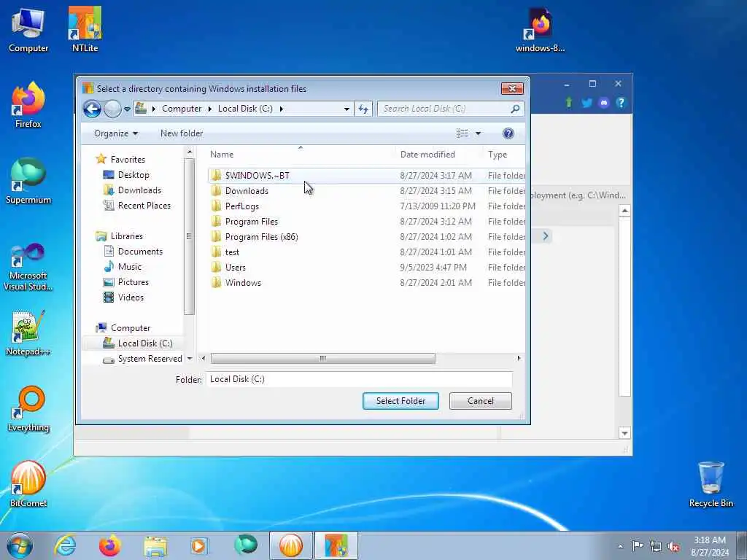Open the Computer desktop icon
Screen dimensions: 747x560
(x=28, y=30)
